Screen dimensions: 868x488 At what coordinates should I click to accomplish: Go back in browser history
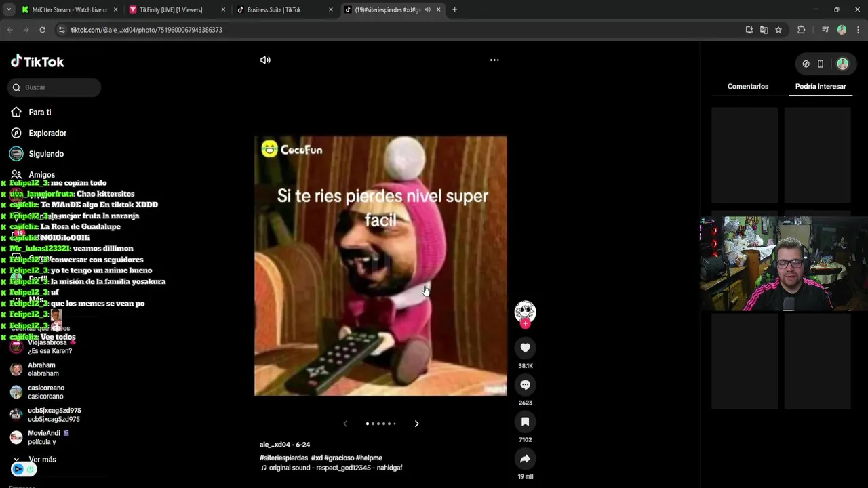(10, 30)
